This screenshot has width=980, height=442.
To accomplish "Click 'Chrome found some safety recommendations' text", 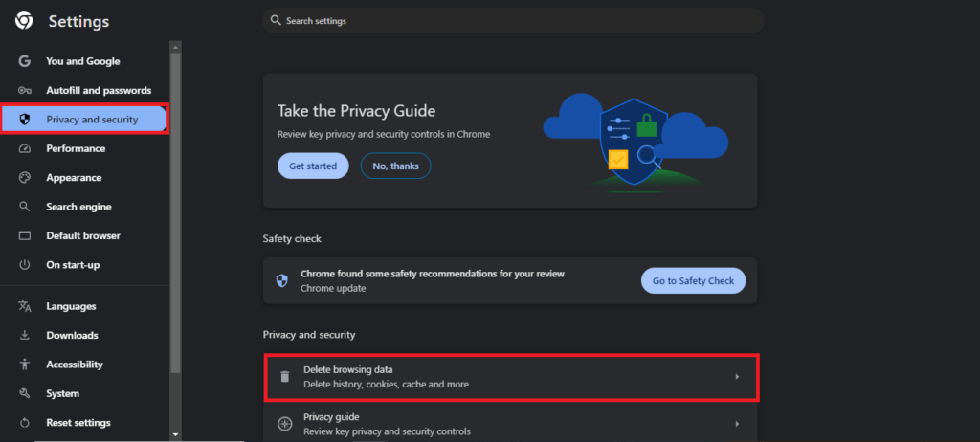I will [x=433, y=274].
